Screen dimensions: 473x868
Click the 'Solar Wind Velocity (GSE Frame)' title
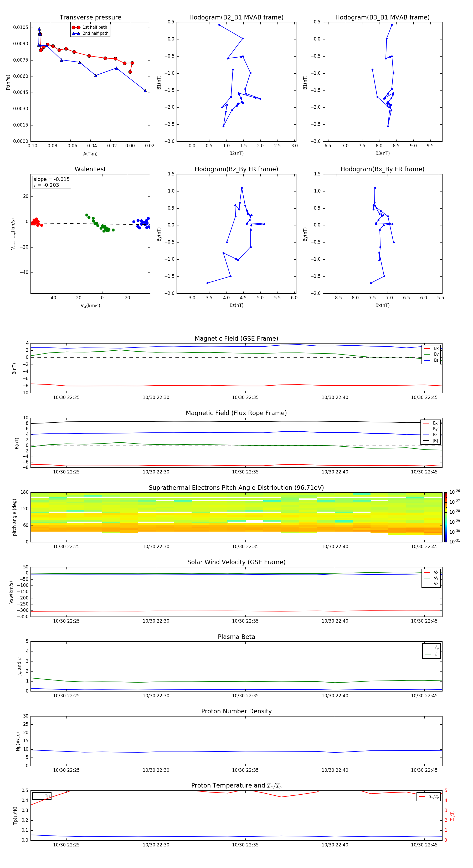click(236, 562)
